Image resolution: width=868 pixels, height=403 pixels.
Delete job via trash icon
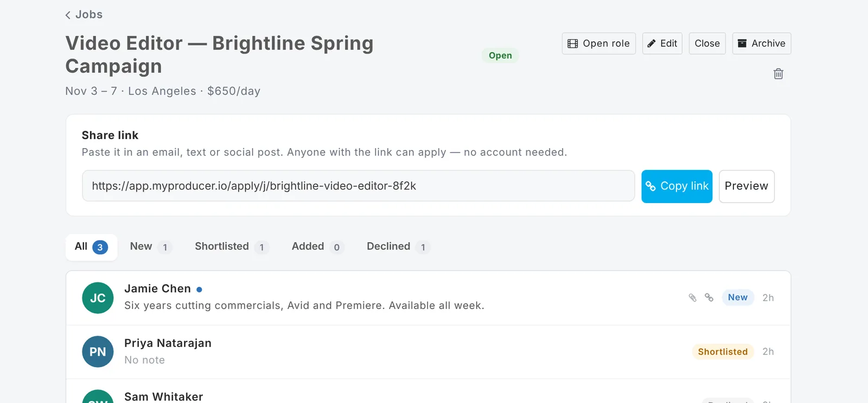click(778, 74)
